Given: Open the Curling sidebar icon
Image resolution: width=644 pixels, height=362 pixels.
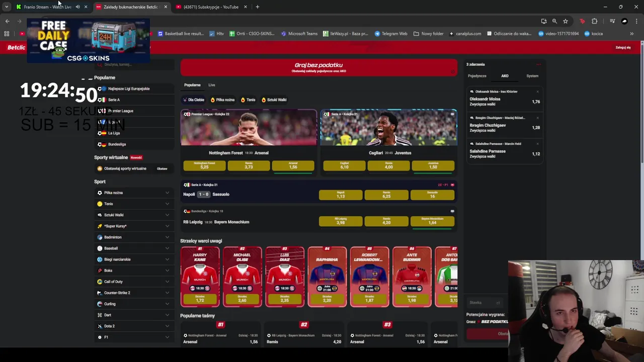Looking at the screenshot, I should 100,304.
